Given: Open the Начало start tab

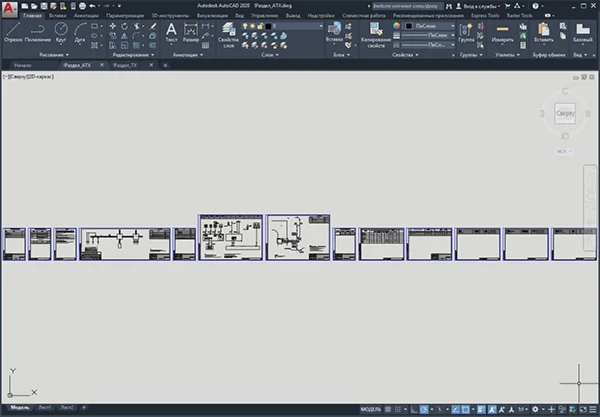Looking at the screenshot, I should point(23,65).
